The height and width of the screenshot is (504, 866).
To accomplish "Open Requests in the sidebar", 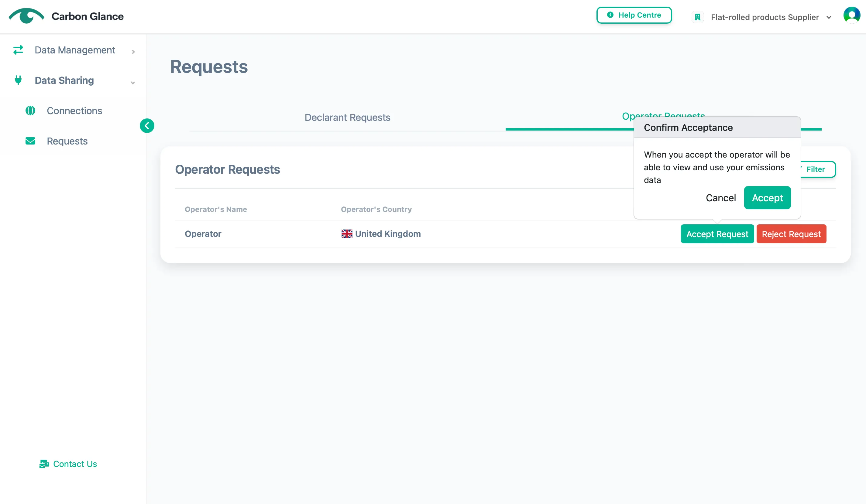I will [67, 141].
